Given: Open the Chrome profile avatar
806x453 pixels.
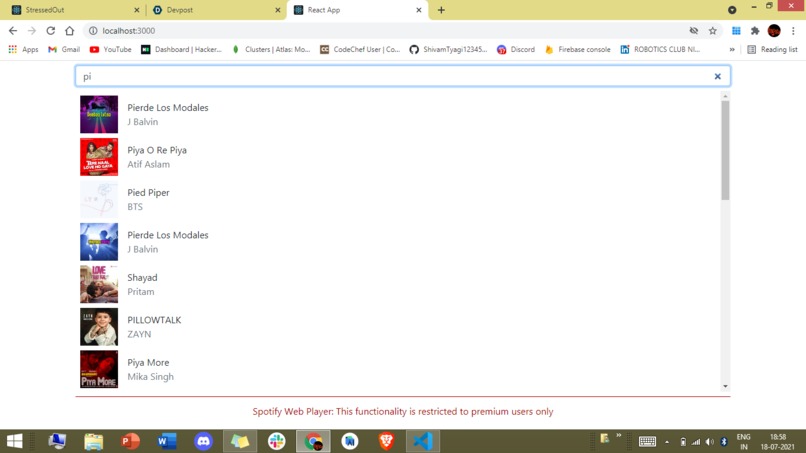Looking at the screenshot, I should [774, 31].
